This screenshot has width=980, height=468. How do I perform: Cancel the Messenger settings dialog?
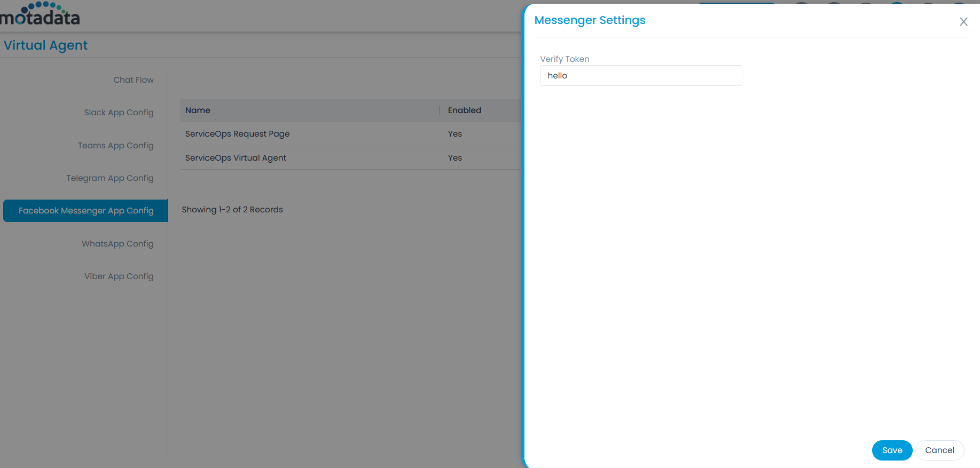pos(939,450)
